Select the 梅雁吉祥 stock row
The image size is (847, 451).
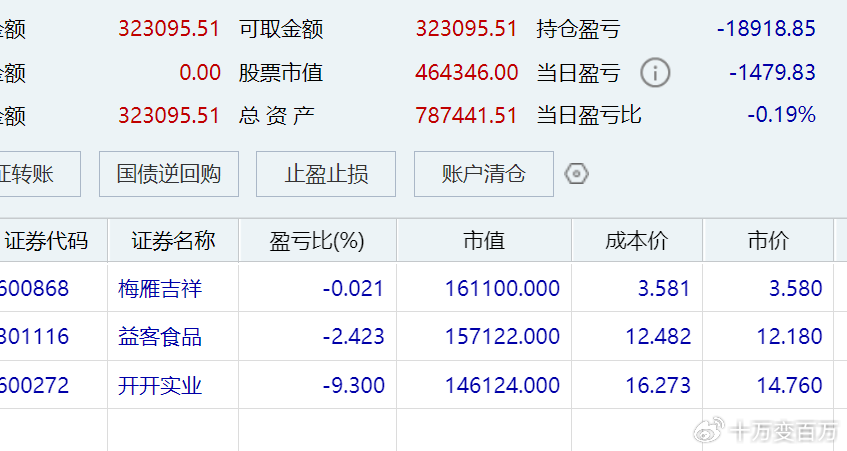click(x=160, y=289)
